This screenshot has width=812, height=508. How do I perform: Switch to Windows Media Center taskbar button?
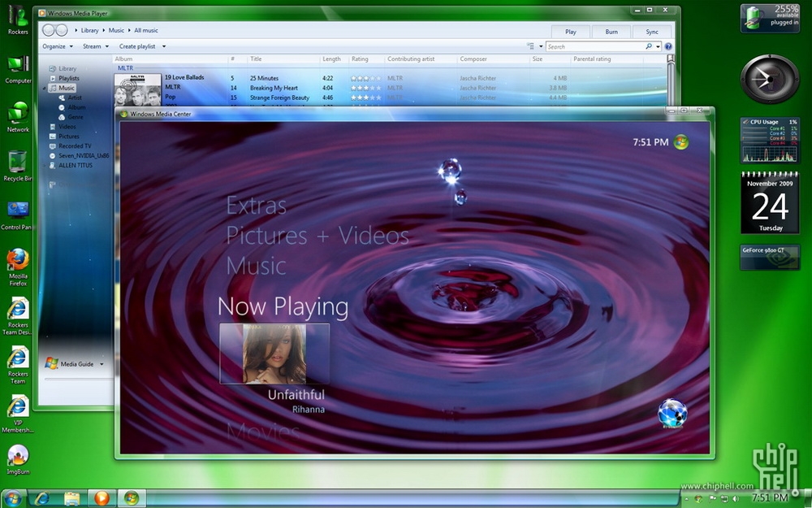pyautogui.click(x=132, y=499)
